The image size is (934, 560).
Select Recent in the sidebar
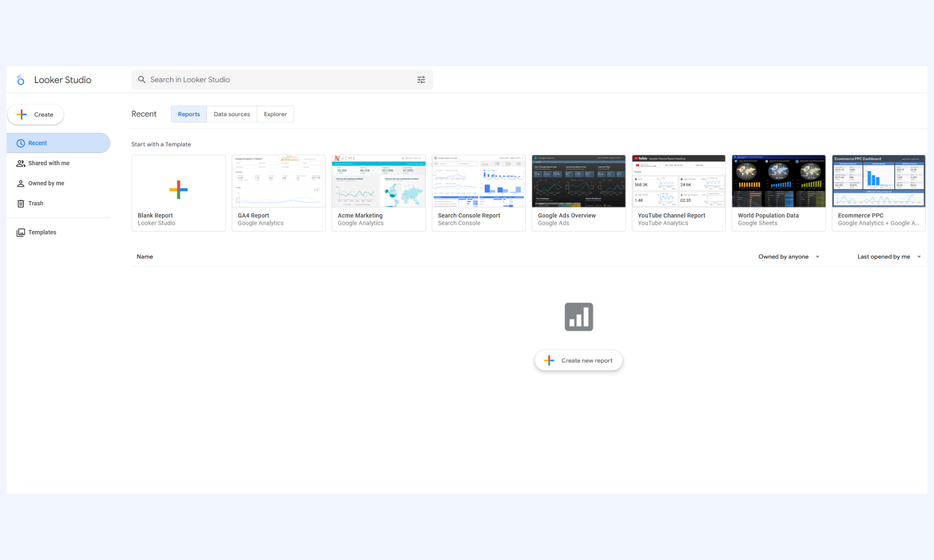[58, 143]
